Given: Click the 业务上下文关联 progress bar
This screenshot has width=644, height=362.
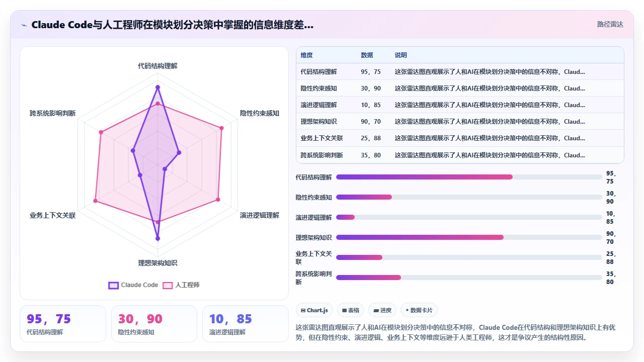Looking at the screenshot, I should (x=469, y=257).
